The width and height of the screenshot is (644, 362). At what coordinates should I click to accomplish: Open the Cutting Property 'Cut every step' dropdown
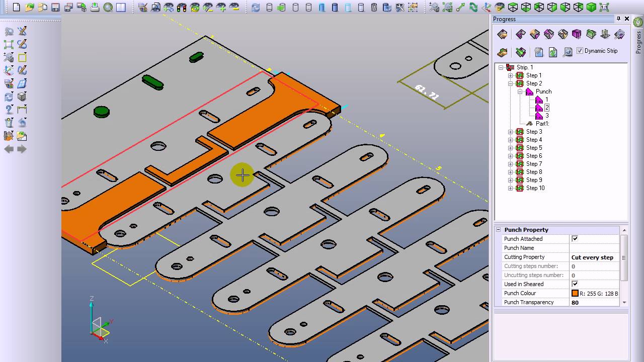pos(595,257)
